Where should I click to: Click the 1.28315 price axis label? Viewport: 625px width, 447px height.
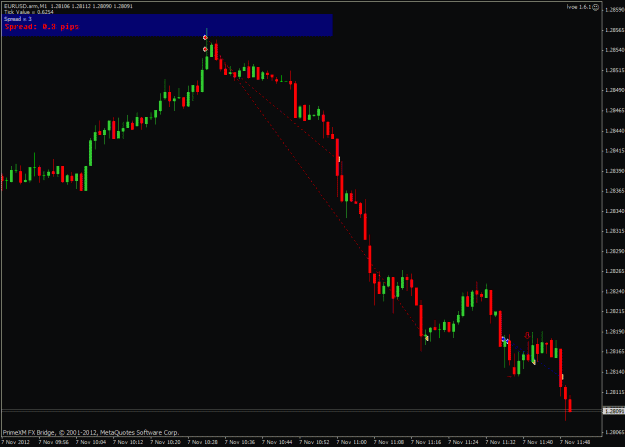tap(614, 231)
